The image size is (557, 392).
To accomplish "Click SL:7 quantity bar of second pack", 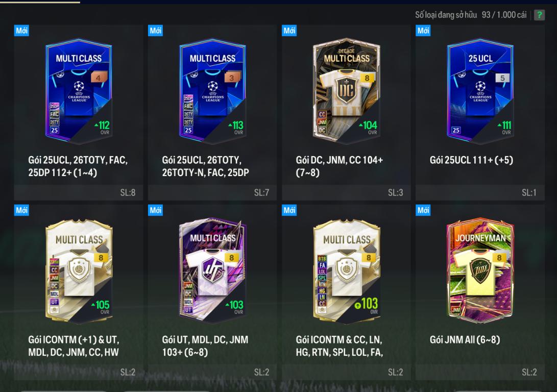I will 212,193.
